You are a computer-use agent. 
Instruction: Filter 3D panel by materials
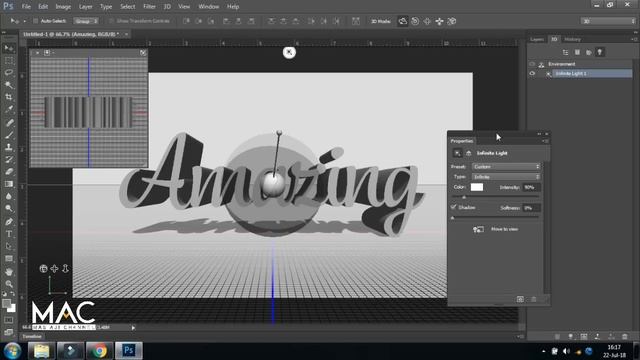click(589, 52)
